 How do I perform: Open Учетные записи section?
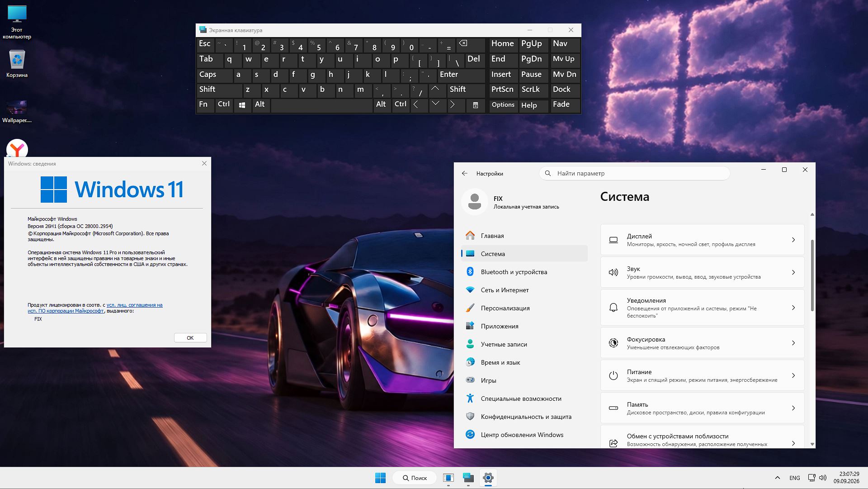[x=524, y=344]
